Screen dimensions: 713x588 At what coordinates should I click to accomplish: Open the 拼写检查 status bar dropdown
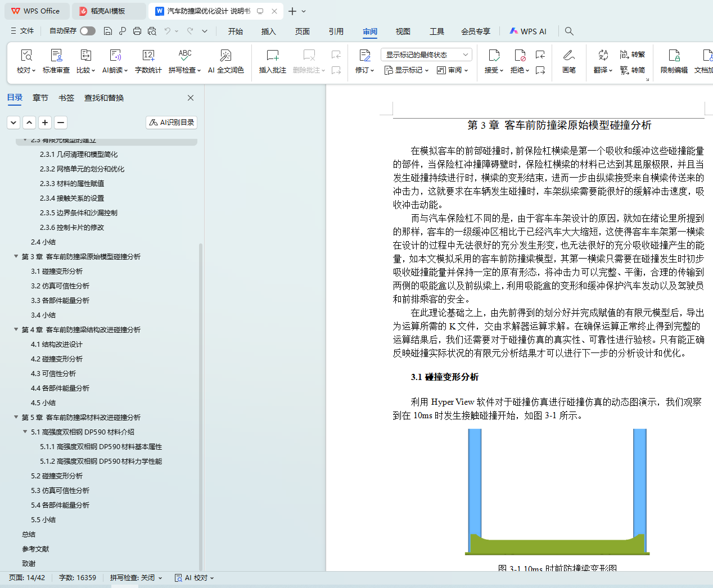(136, 577)
